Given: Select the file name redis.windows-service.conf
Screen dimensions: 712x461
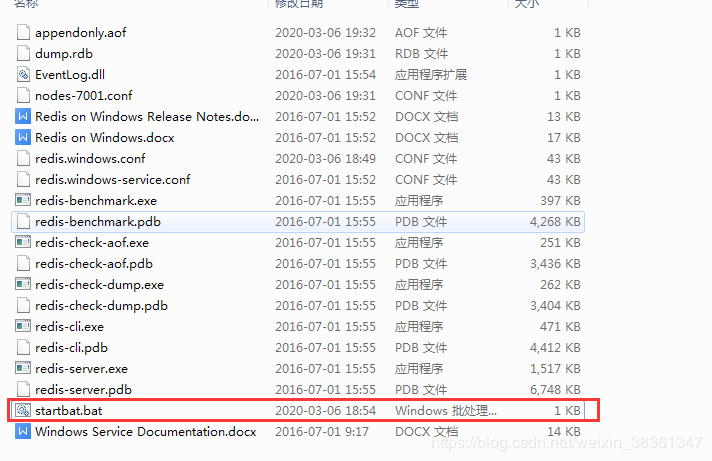Looking at the screenshot, I should pos(113,180).
